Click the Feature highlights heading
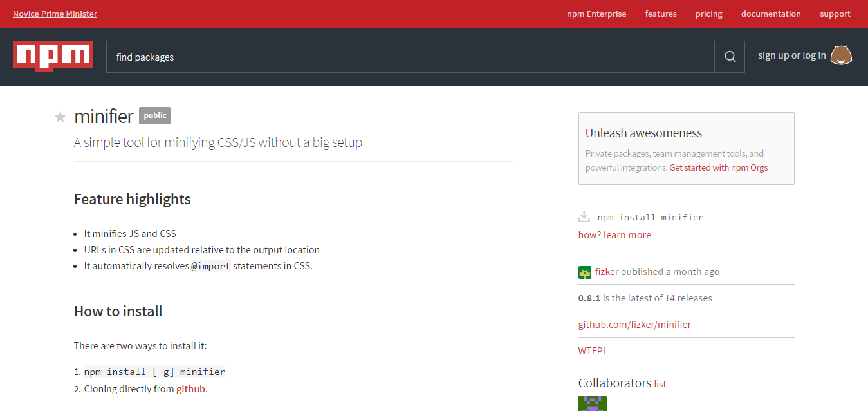This screenshot has width=868, height=411. pyautogui.click(x=133, y=199)
